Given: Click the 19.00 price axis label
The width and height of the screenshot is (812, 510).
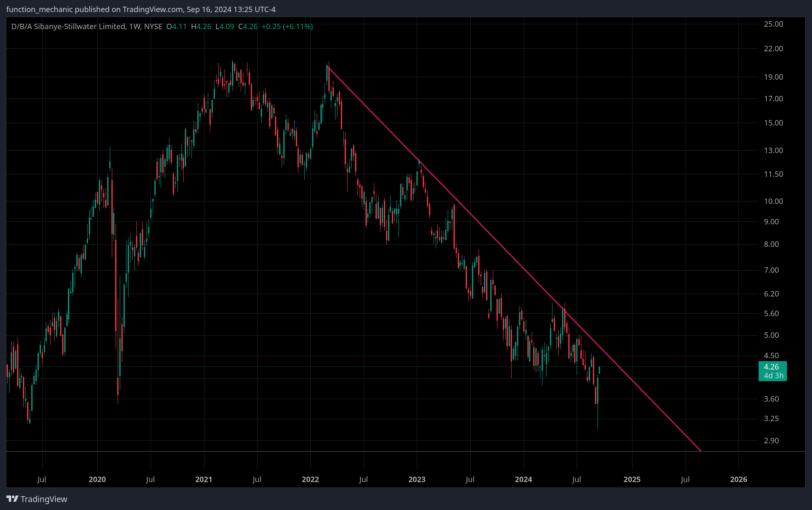Looking at the screenshot, I should pyautogui.click(x=773, y=77).
